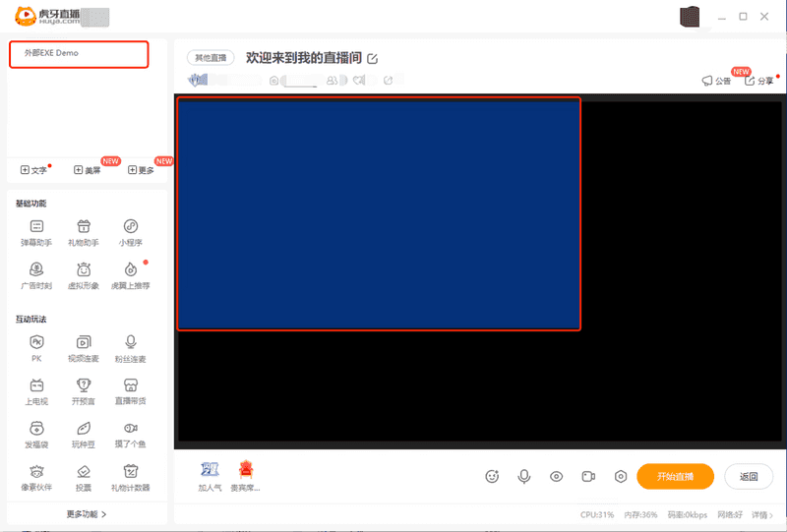Click the 基础功能 section heading
Viewport: 787px width, 532px height.
pos(31,204)
